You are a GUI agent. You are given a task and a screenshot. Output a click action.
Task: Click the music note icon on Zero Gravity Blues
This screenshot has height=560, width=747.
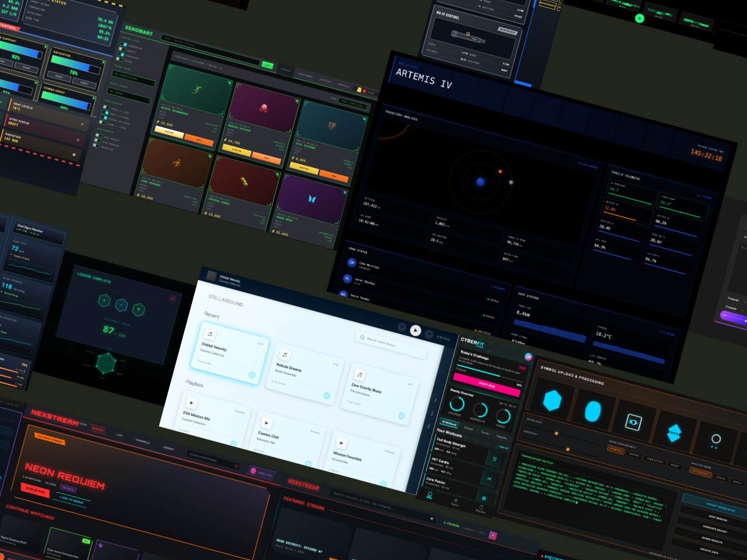(x=359, y=375)
